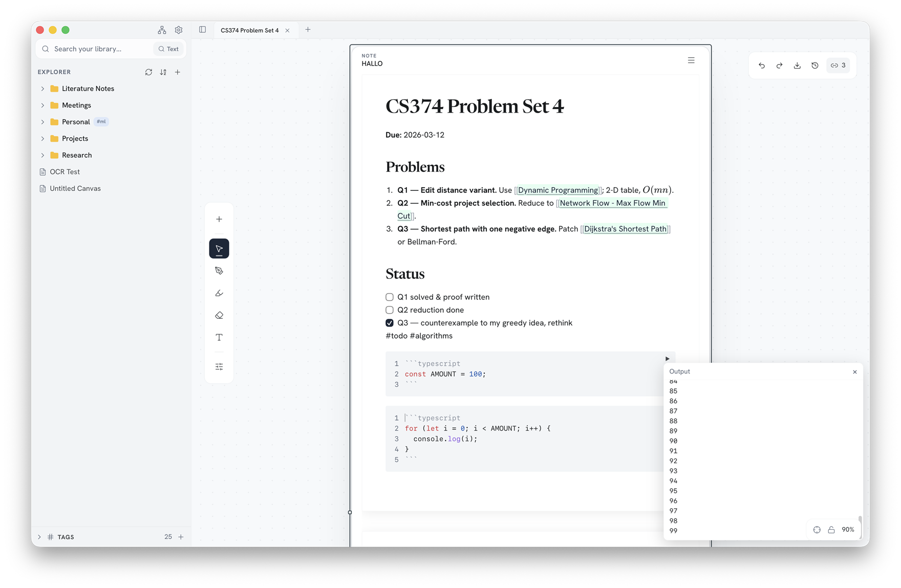Image resolution: width=901 pixels, height=588 pixels.
Task: Add a new tag
Action: click(x=181, y=537)
